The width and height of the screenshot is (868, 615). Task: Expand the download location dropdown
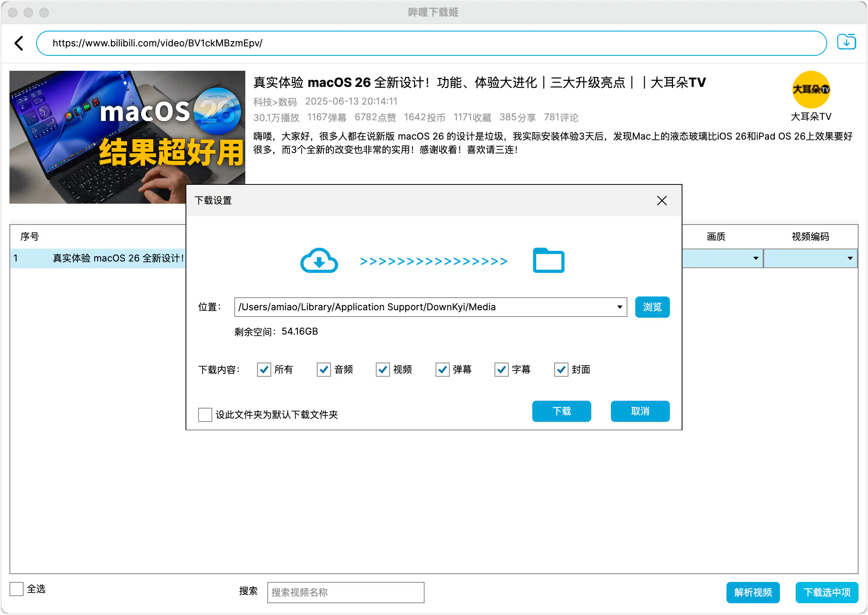click(x=620, y=307)
